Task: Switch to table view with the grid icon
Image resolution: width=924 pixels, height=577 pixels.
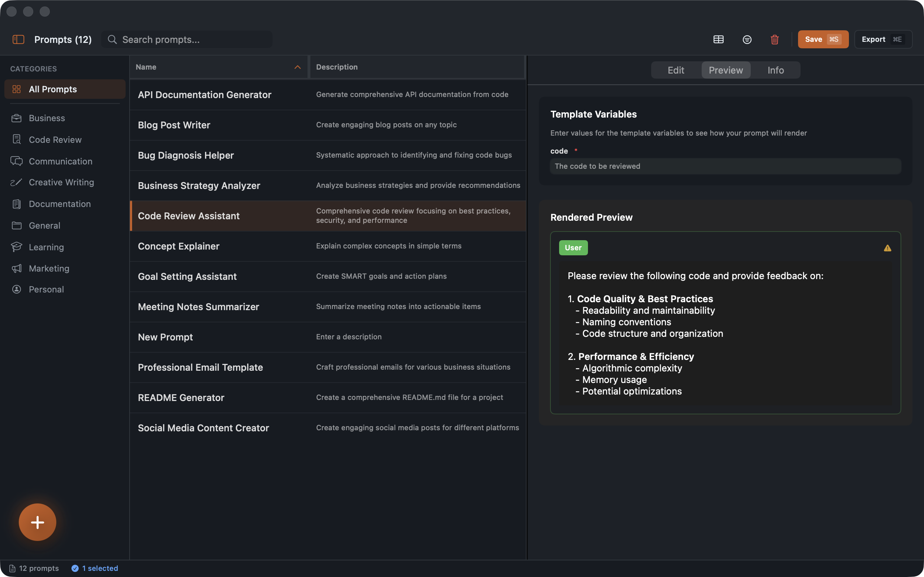Action: [x=719, y=39]
